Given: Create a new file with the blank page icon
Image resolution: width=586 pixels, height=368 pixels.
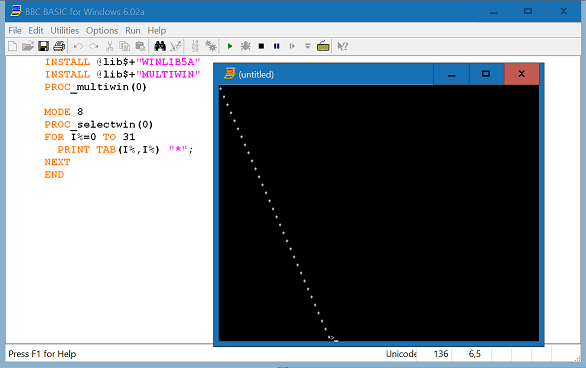Looking at the screenshot, I should [12, 46].
